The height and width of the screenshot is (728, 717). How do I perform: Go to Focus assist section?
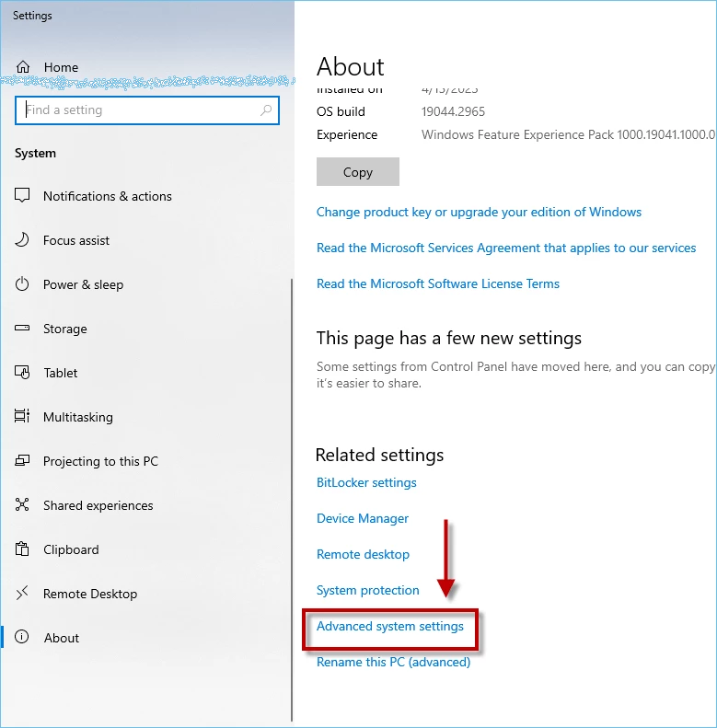coord(76,240)
